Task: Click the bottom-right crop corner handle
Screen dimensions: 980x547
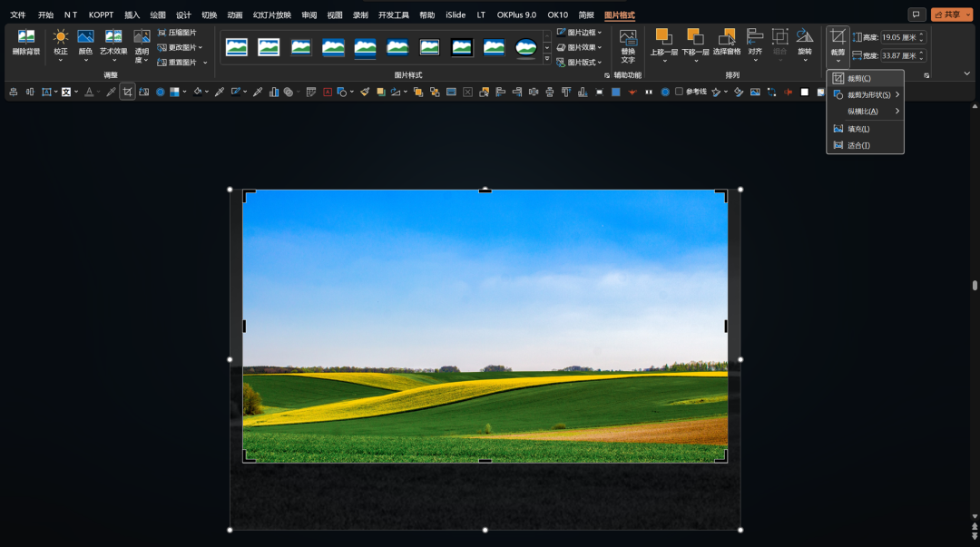Action: (x=722, y=457)
